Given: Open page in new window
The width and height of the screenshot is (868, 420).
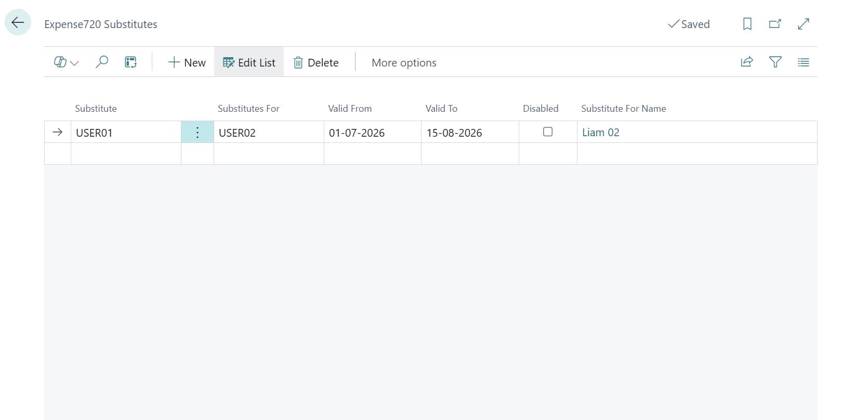Looking at the screenshot, I should pyautogui.click(x=775, y=24).
